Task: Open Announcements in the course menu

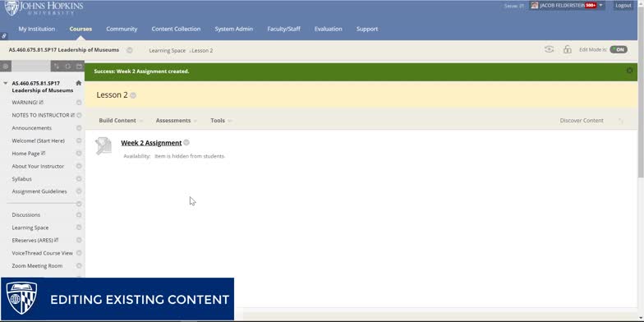Action: 31,128
